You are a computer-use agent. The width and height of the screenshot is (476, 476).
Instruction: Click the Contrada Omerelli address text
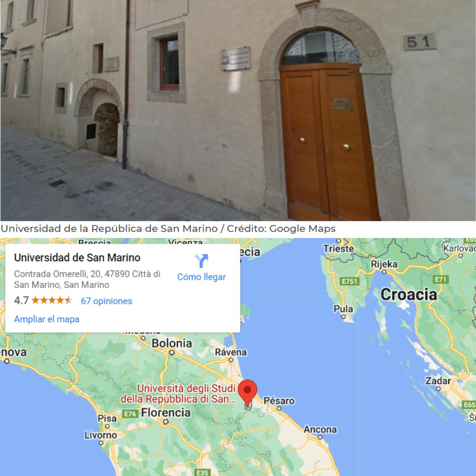click(x=87, y=279)
